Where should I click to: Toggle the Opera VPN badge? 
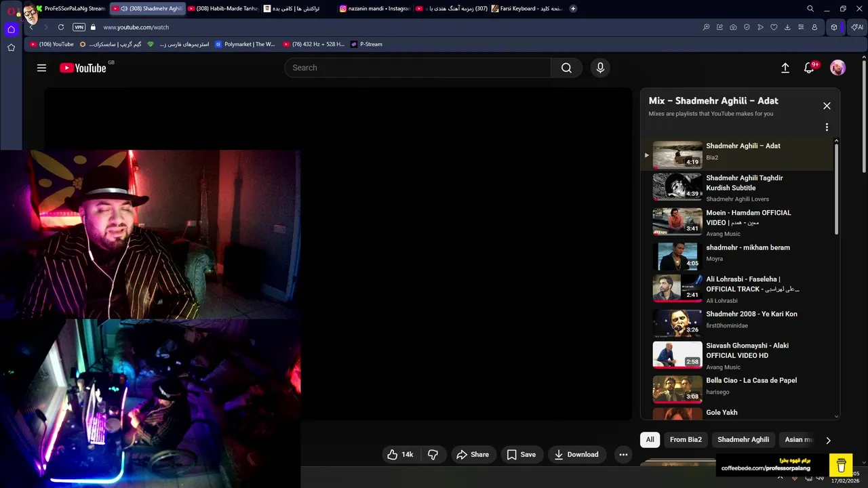tap(79, 27)
